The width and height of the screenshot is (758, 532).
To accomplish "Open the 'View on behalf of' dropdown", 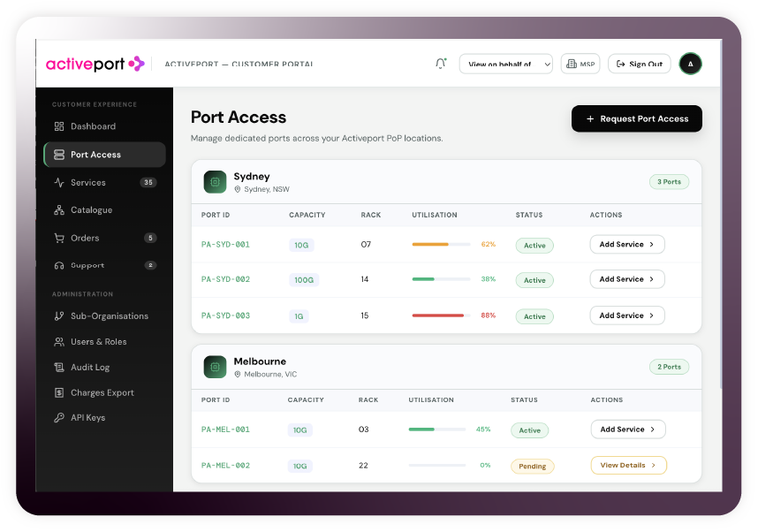I will coord(505,64).
